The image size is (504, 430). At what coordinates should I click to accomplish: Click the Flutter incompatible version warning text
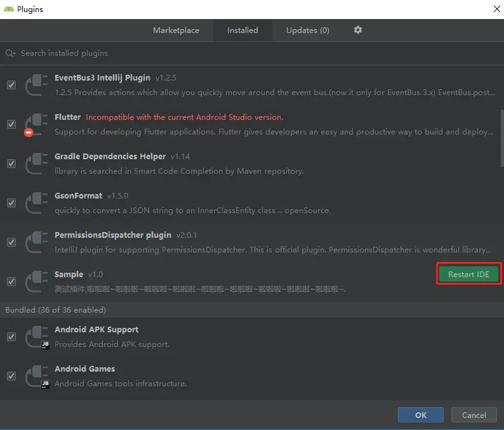coord(185,117)
